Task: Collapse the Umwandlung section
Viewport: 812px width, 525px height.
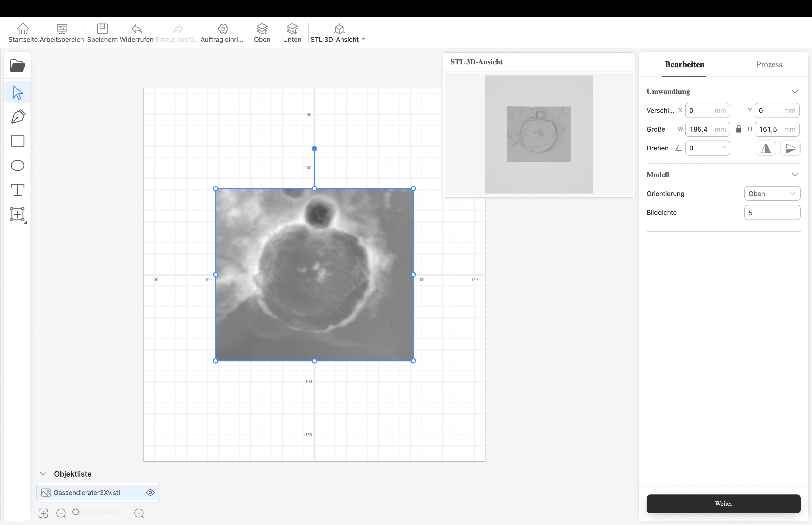Action: 795,92
